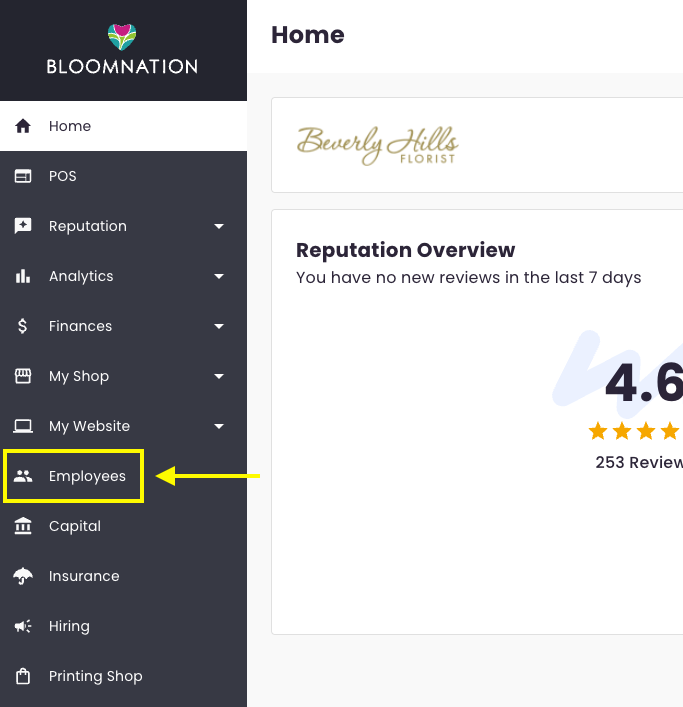Click the Insurance umbrella icon

coord(23,576)
